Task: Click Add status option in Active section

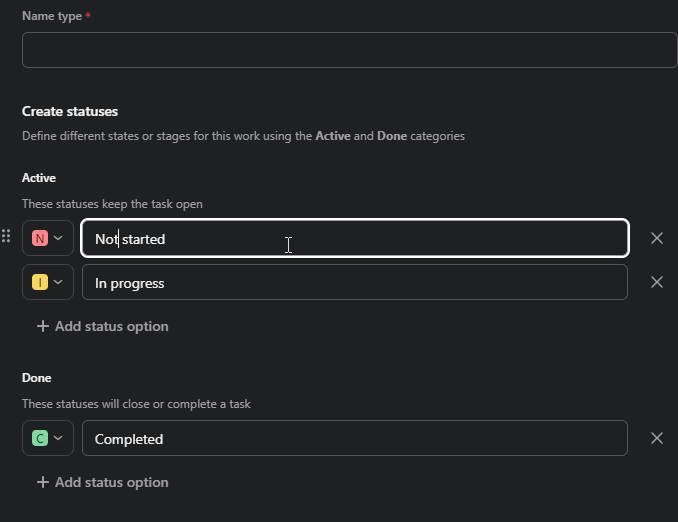Action: (x=111, y=326)
